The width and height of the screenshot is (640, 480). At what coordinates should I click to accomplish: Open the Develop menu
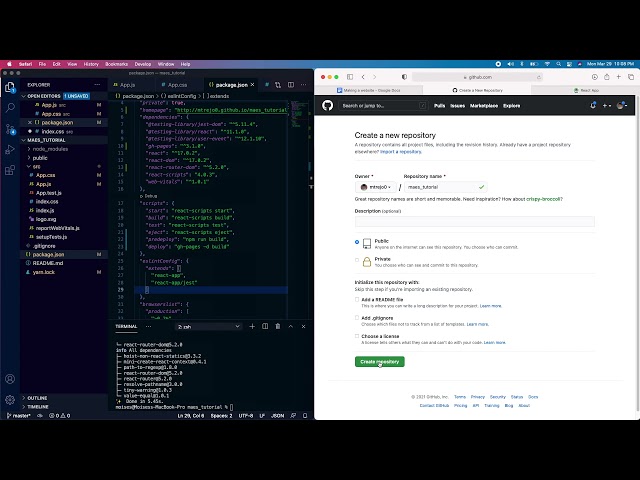click(143, 64)
